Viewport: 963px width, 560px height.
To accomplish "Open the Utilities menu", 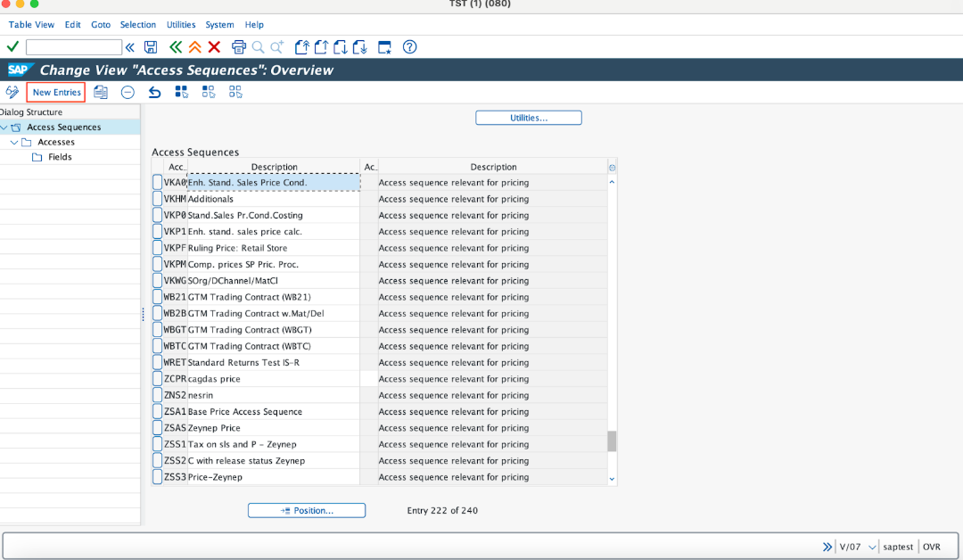I will coord(181,25).
